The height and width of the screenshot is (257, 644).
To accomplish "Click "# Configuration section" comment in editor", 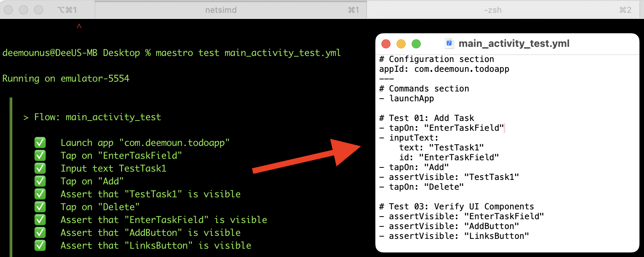I will point(437,59).
